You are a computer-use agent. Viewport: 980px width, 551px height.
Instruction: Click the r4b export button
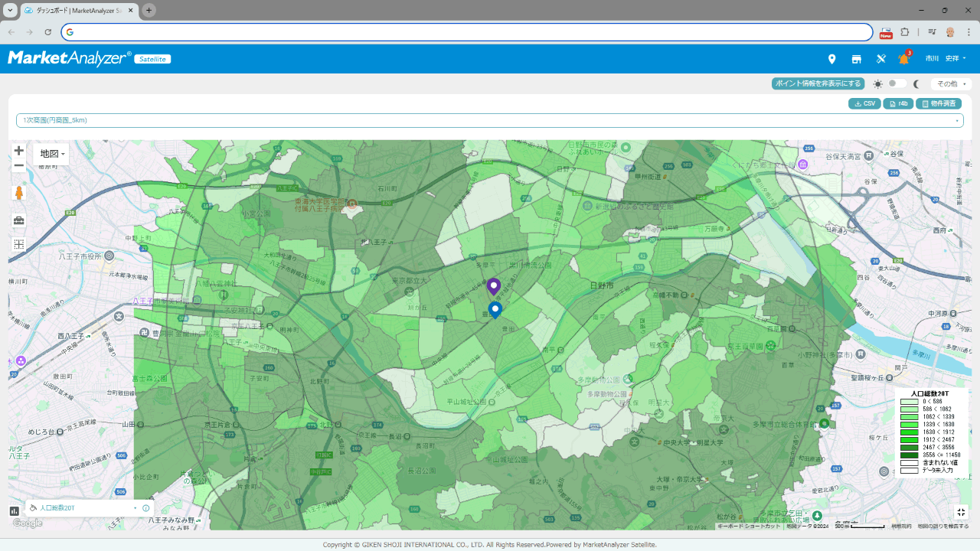coord(898,103)
